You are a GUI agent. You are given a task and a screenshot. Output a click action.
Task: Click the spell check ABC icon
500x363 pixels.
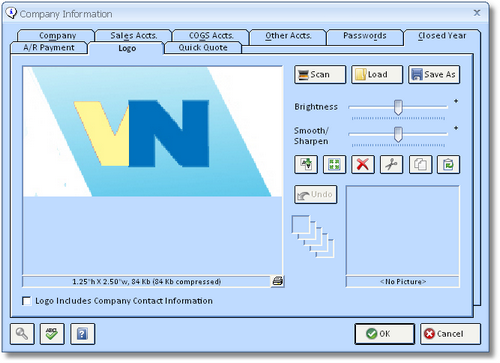52,334
